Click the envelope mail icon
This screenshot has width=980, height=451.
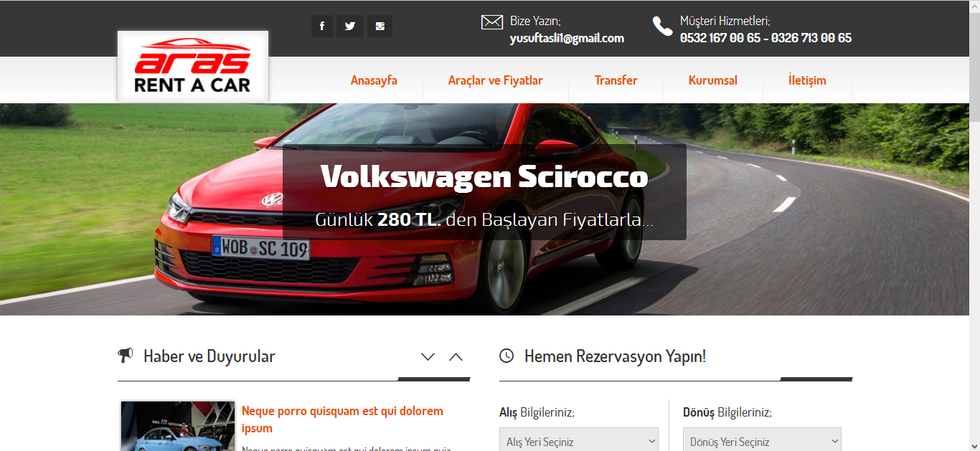[491, 22]
